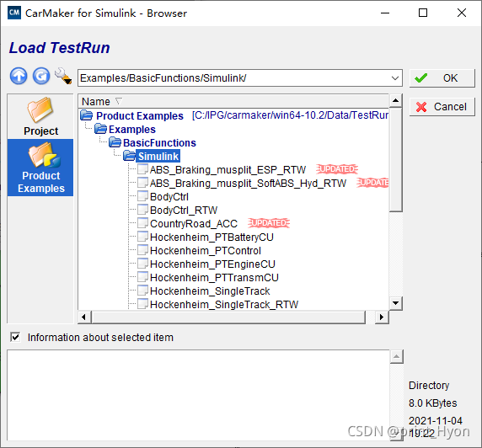This screenshot has height=448, width=482.
Task: Click the Cancel button
Action: click(442, 107)
